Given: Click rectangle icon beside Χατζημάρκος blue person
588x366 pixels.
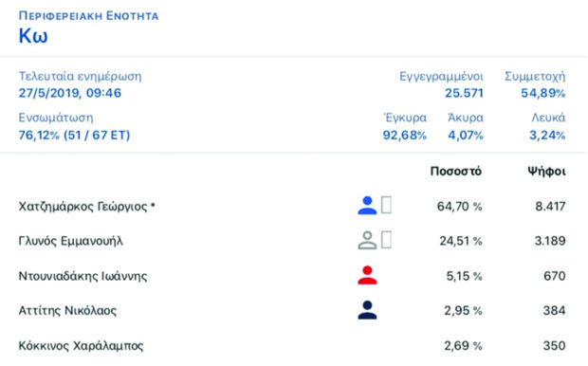Looking at the screenshot, I should pyautogui.click(x=387, y=205).
